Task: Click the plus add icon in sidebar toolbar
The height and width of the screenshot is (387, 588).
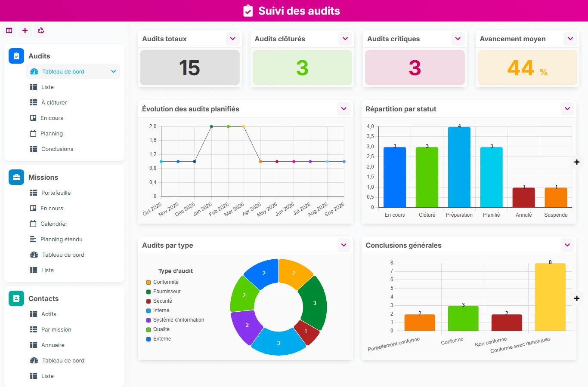Action: pos(25,31)
